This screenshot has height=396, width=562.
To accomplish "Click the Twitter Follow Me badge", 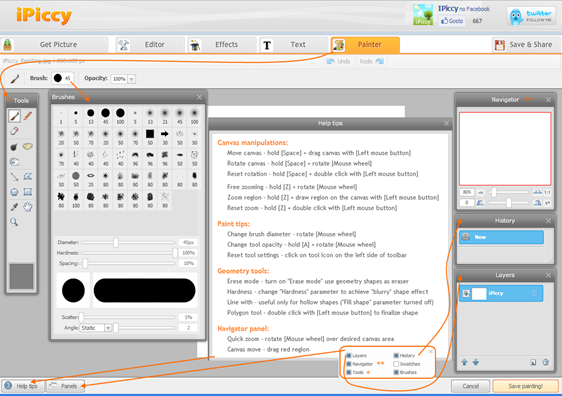I will click(531, 16).
